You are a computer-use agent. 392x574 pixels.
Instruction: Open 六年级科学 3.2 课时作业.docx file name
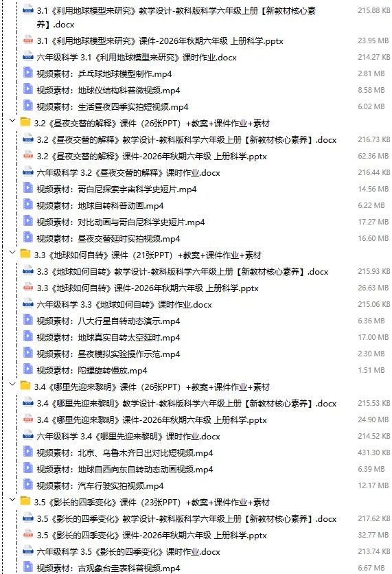pyautogui.click(x=128, y=173)
